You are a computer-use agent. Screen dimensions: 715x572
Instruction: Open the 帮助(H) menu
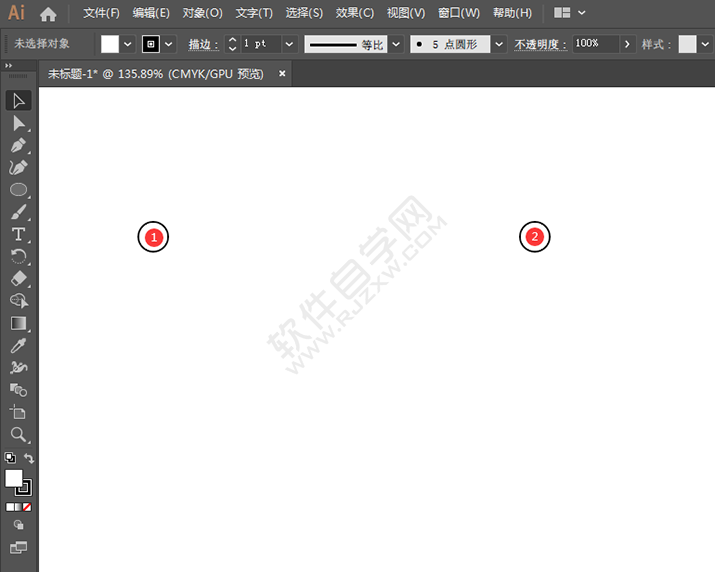(x=512, y=13)
